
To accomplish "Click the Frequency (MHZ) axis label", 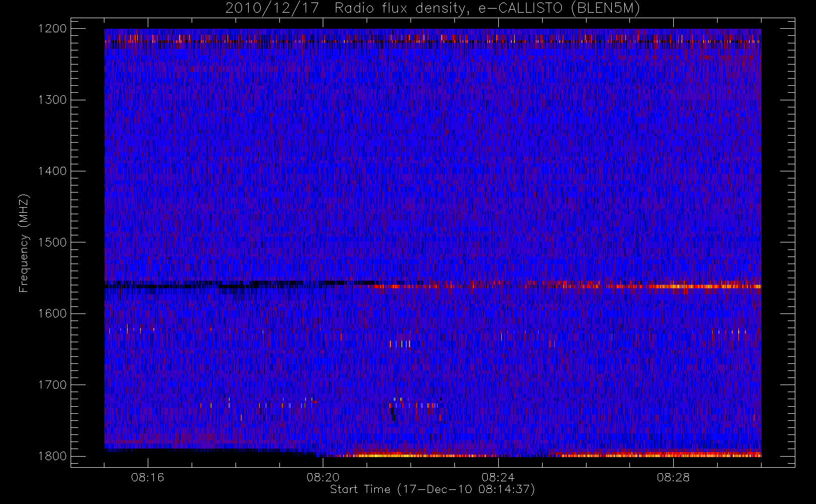I will click(24, 243).
